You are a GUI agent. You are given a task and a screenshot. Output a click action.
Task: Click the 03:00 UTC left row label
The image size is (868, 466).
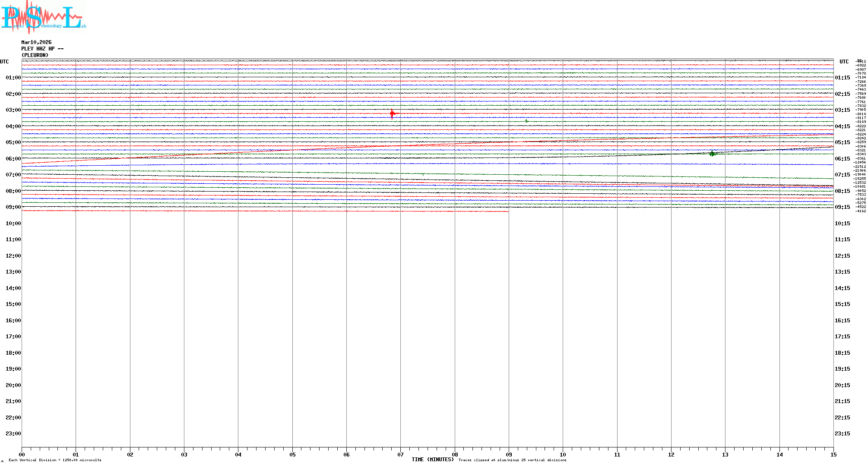(x=13, y=110)
